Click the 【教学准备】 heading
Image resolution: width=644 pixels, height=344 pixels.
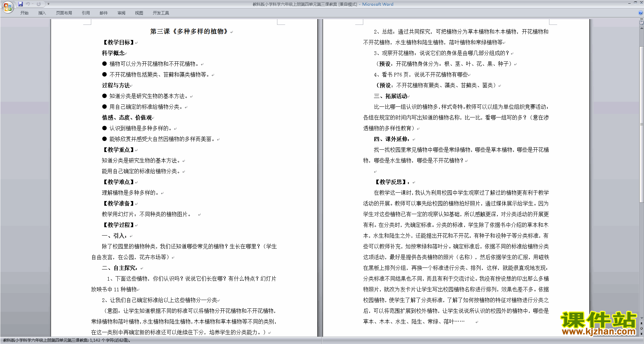[x=119, y=203]
